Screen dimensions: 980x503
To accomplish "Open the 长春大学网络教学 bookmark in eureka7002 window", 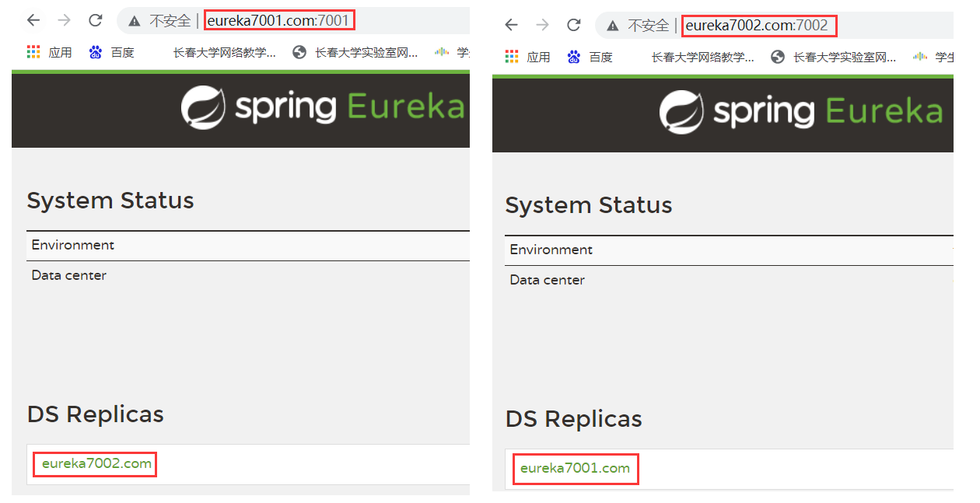I will [x=702, y=57].
